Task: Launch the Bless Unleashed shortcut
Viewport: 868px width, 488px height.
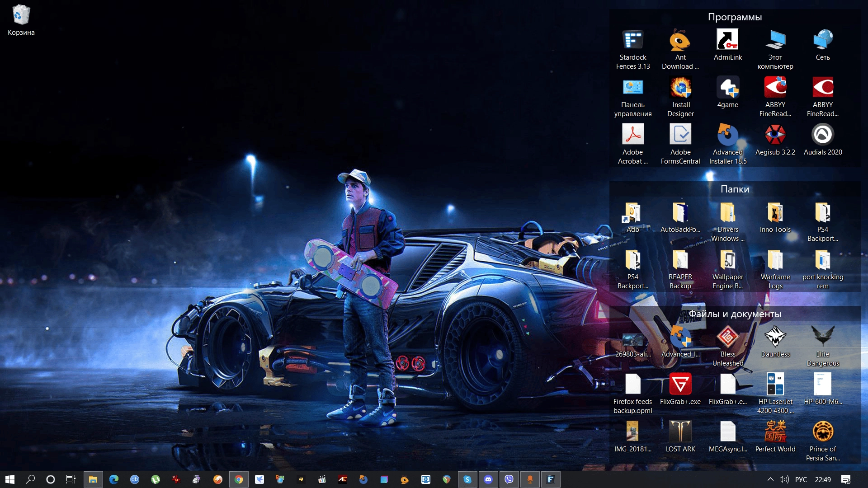Action: point(728,347)
